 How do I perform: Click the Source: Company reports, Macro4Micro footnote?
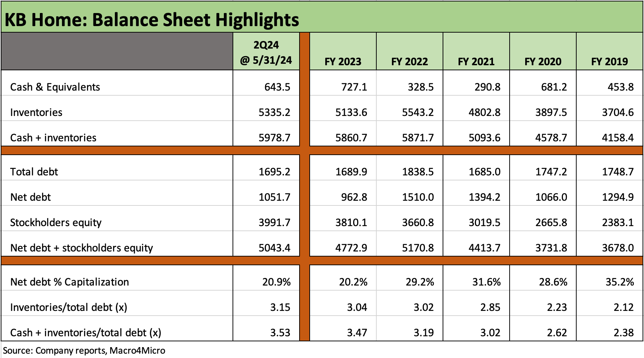pyautogui.click(x=84, y=351)
